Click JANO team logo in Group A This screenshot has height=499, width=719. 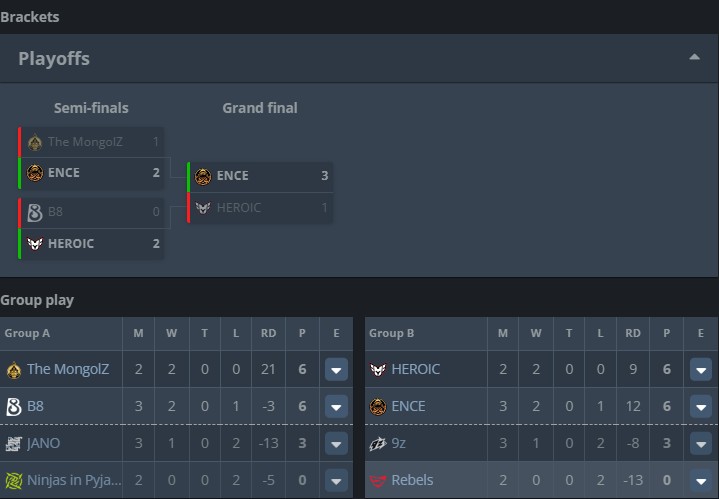tap(14, 443)
